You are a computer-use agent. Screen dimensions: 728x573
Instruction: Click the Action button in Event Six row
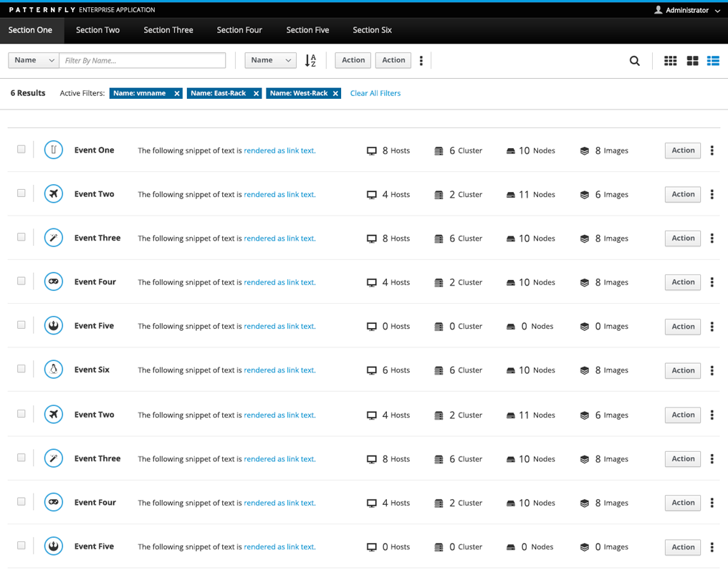[x=682, y=370]
